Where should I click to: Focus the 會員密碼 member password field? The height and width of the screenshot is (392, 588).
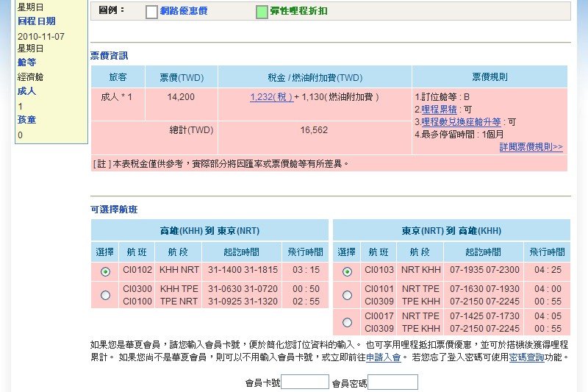[392, 382]
